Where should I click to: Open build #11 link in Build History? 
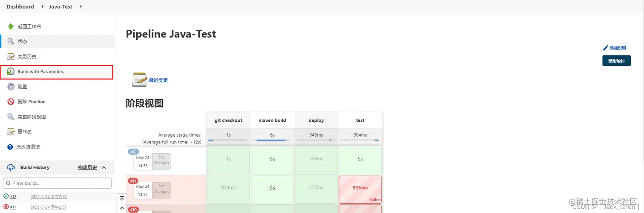(x=13, y=207)
